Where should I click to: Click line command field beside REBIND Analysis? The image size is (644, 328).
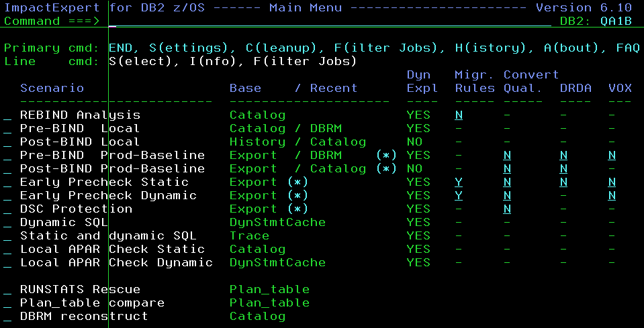(7, 115)
